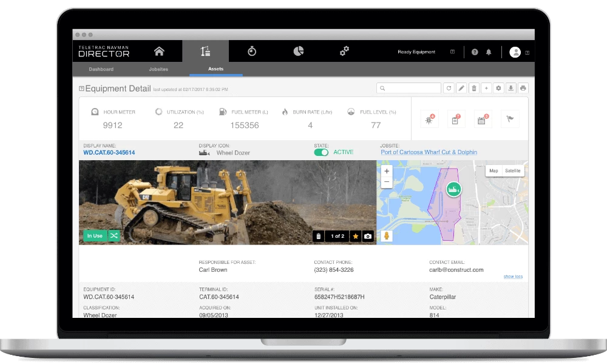Click the equipment search field
The width and height of the screenshot is (607, 364).
click(409, 88)
